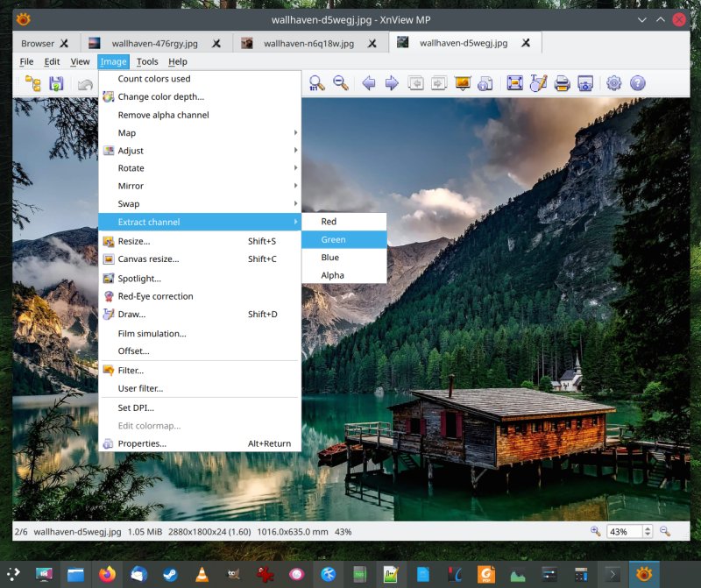The image size is (701, 588).
Task: Open settings via the gear toolbar icon
Action: [x=614, y=83]
